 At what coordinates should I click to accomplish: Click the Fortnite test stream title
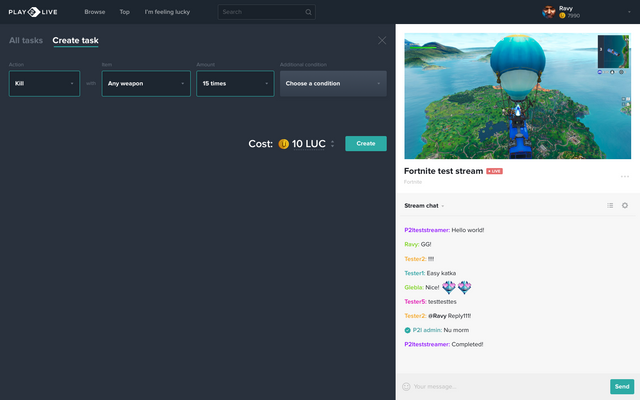click(443, 171)
